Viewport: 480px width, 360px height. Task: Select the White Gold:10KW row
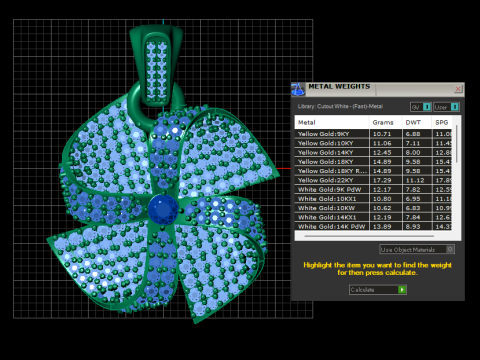pos(373,208)
